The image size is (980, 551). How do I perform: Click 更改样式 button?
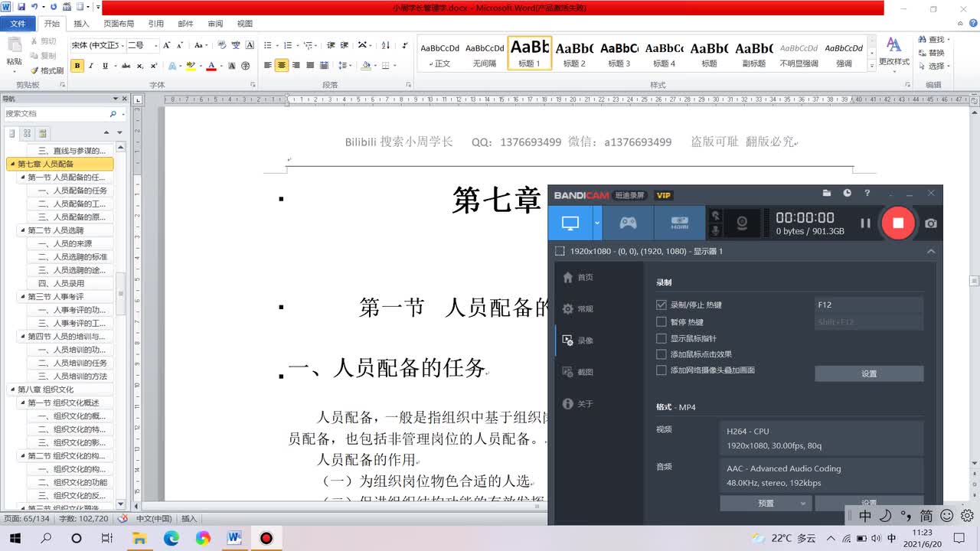click(x=893, y=52)
